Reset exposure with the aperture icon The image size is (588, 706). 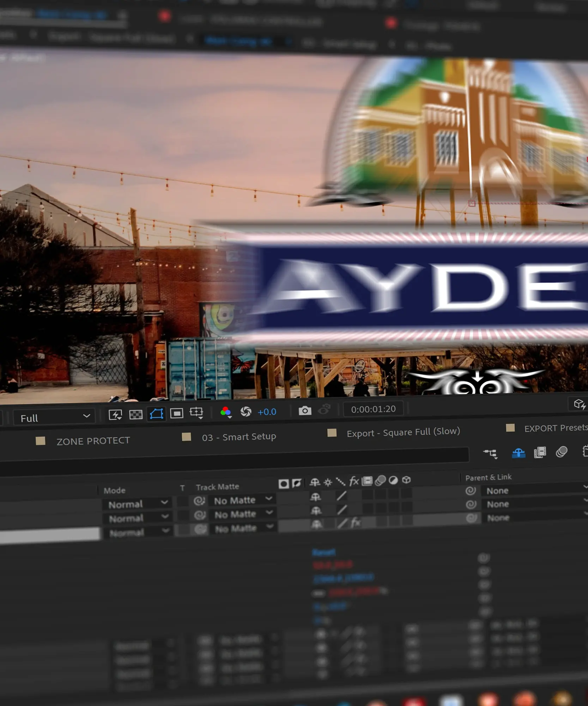tap(246, 411)
